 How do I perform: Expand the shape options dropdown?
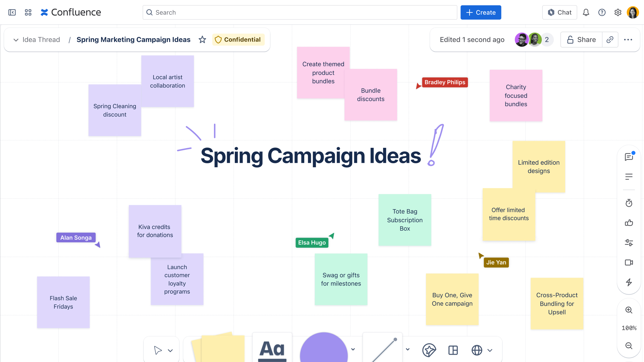coord(353,349)
